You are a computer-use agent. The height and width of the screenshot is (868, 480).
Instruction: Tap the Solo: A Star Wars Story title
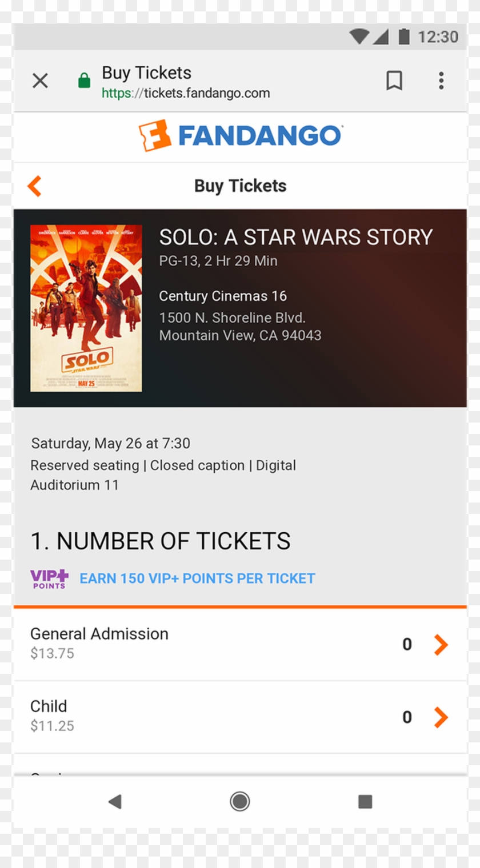click(x=295, y=238)
